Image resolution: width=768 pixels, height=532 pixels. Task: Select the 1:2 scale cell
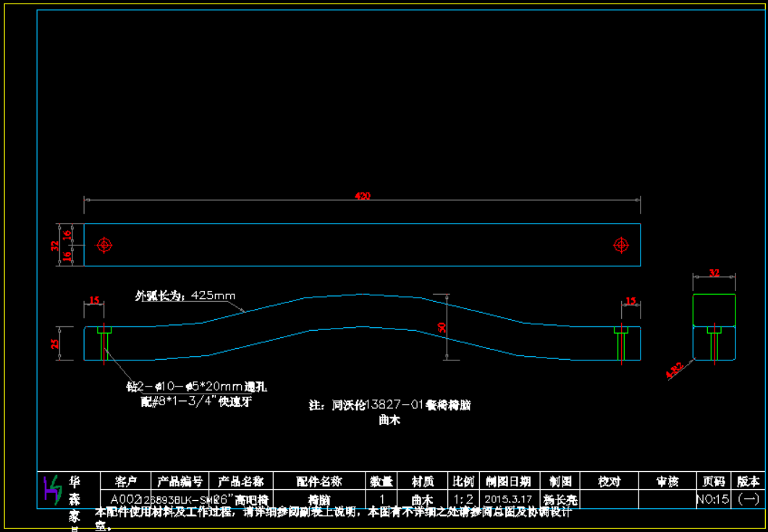point(463,499)
